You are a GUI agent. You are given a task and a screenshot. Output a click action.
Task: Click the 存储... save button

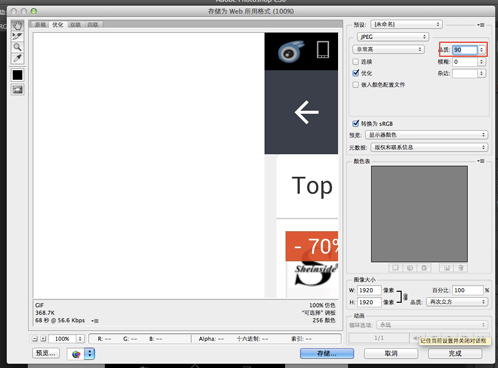(327, 353)
